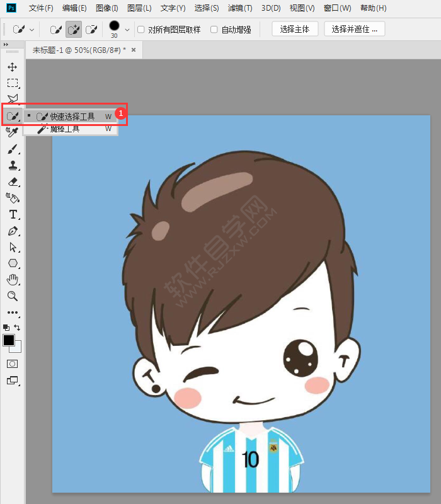Image resolution: width=441 pixels, height=504 pixels.
Task: Open the 滤镜(T) menu
Action: [239, 8]
